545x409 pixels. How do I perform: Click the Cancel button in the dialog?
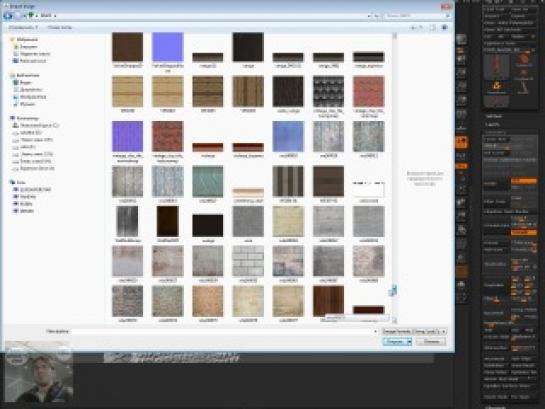(x=431, y=342)
